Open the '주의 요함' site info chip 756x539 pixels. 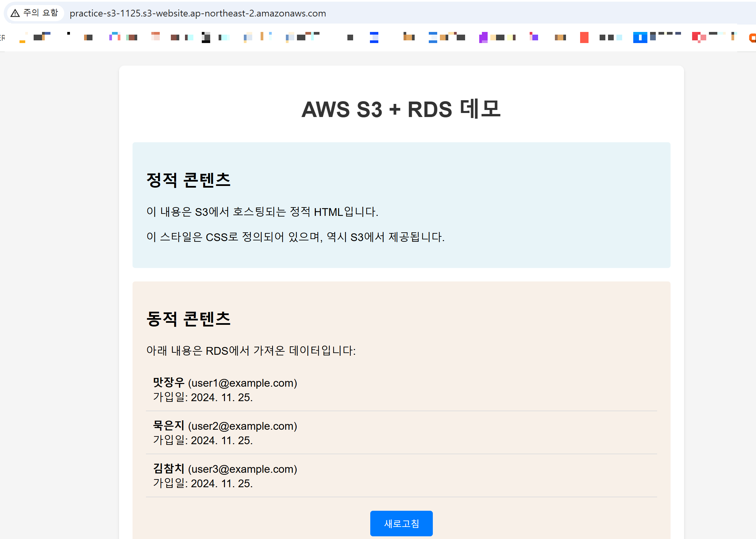pos(40,13)
